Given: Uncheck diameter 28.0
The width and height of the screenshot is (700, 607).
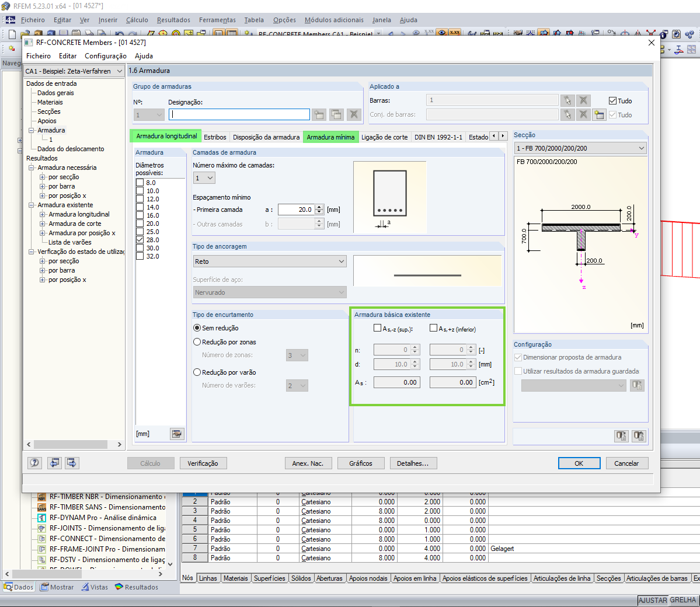Looking at the screenshot, I should pyautogui.click(x=140, y=240).
